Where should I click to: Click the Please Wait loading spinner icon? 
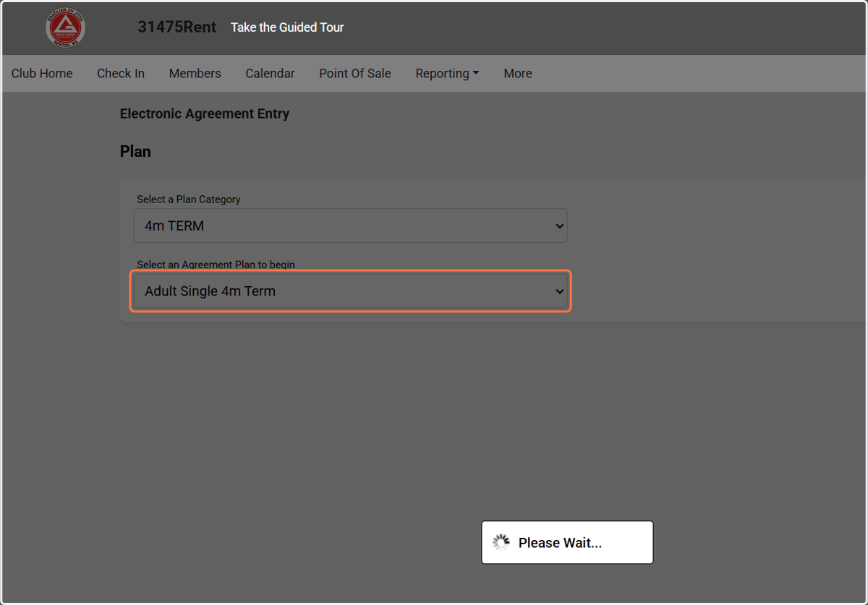click(501, 543)
